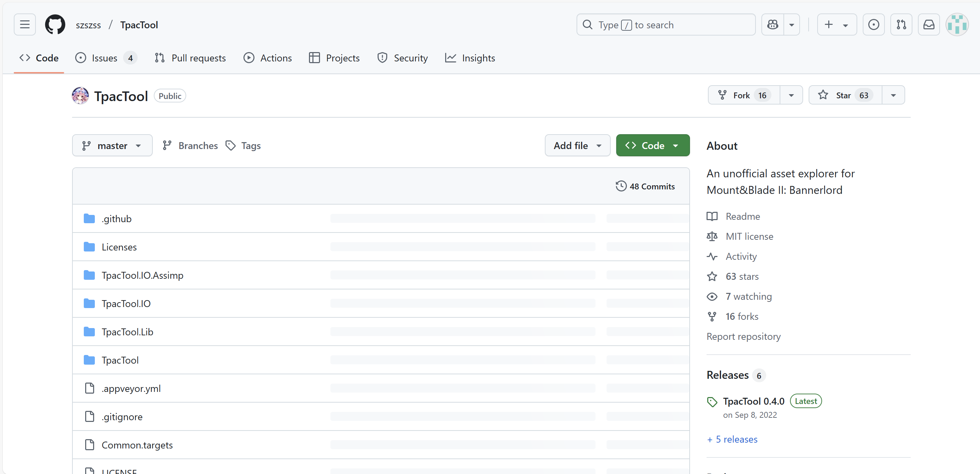The width and height of the screenshot is (980, 474).
Task: Click the search input field
Action: tap(666, 25)
